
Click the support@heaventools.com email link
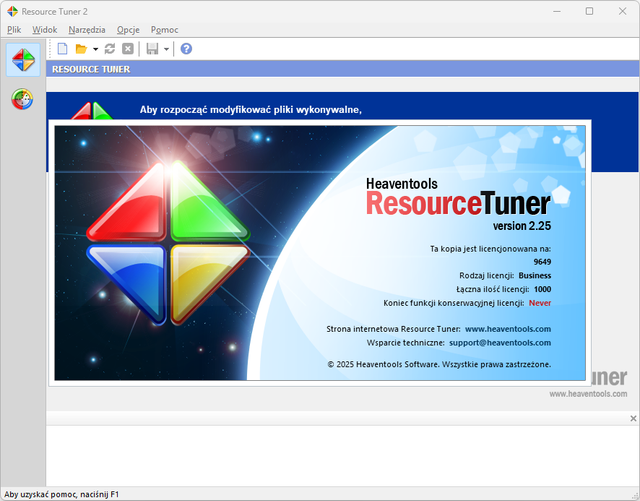click(500, 343)
